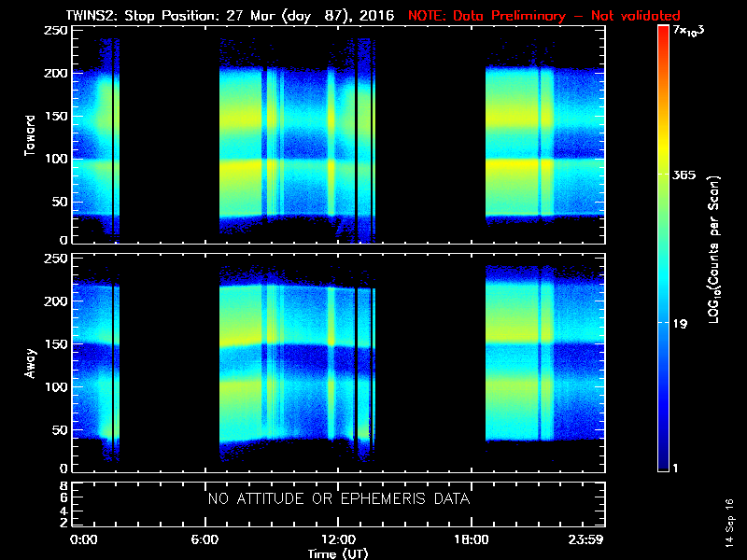747x560 pixels.
Task: Click the 50 tick label on Toward axis
Action: [x=61, y=202]
